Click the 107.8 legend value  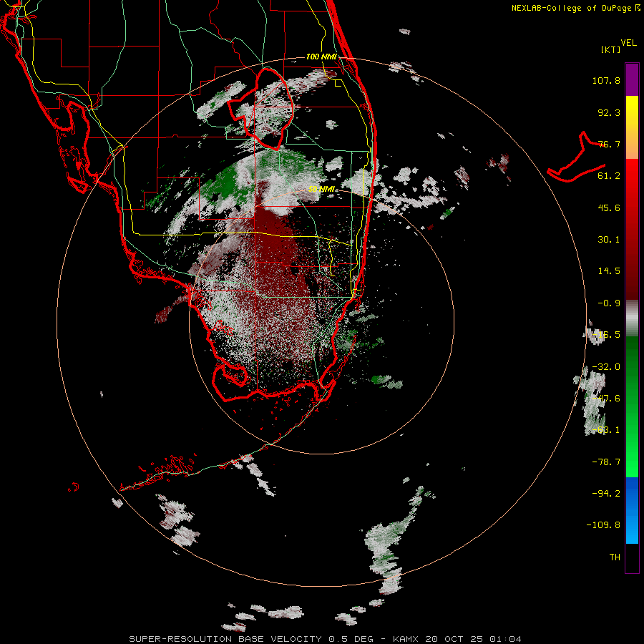point(606,80)
